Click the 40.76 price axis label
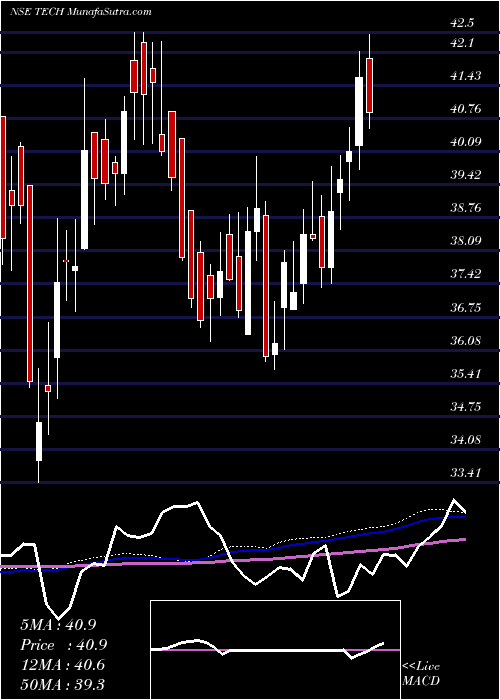 (x=466, y=109)
